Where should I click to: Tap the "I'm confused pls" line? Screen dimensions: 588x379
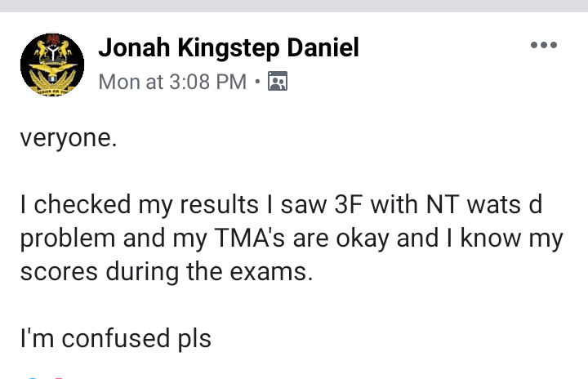point(115,338)
